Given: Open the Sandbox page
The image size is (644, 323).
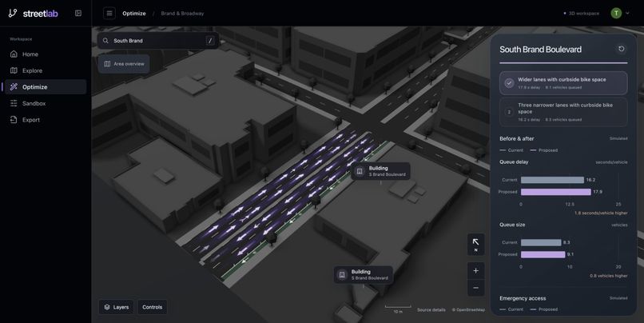Looking at the screenshot, I should pyautogui.click(x=46, y=104).
